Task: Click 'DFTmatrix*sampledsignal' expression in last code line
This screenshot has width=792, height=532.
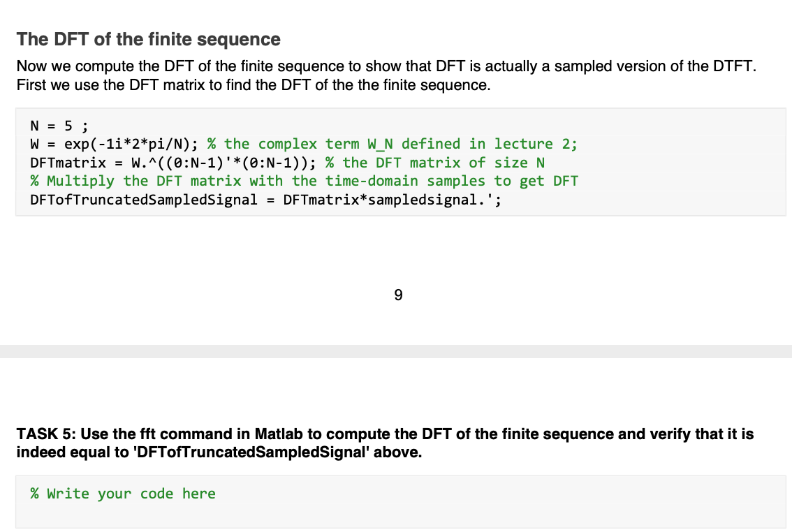Action: 380,200
